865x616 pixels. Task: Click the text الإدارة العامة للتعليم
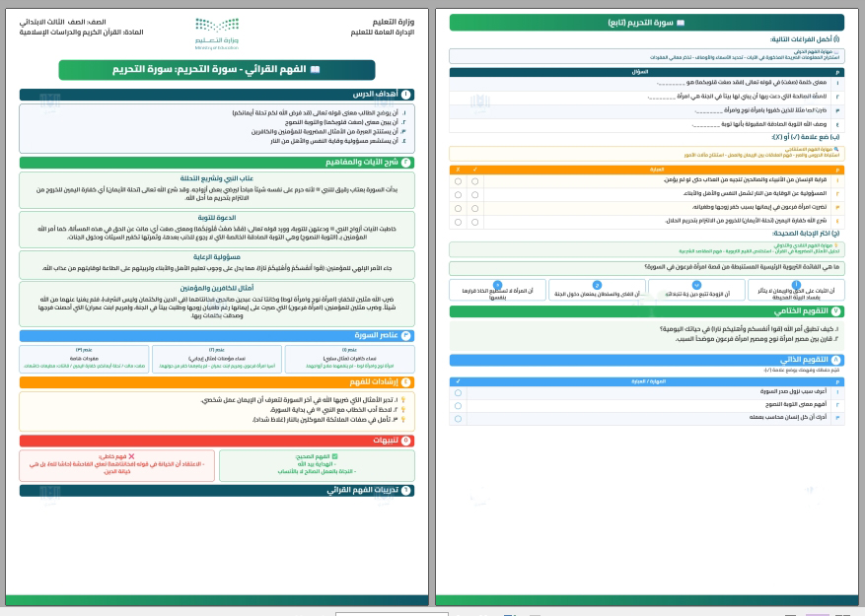click(x=383, y=33)
